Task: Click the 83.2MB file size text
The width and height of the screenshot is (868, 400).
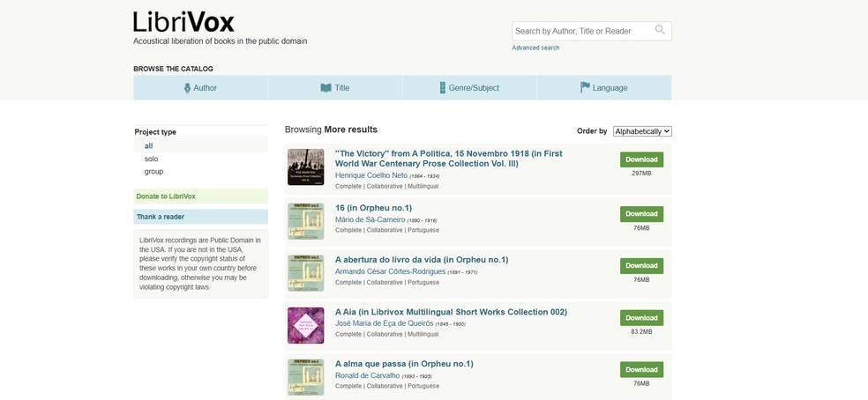Action: click(x=641, y=332)
